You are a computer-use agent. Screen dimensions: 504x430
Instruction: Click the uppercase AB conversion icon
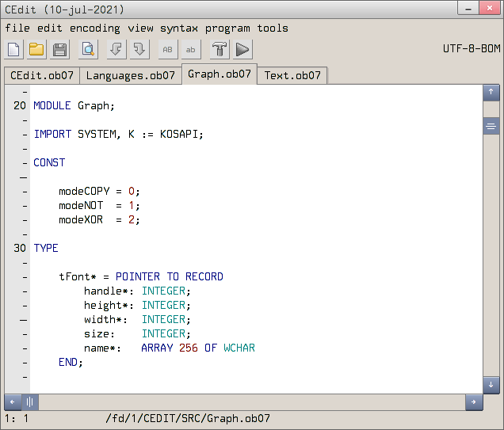click(167, 50)
